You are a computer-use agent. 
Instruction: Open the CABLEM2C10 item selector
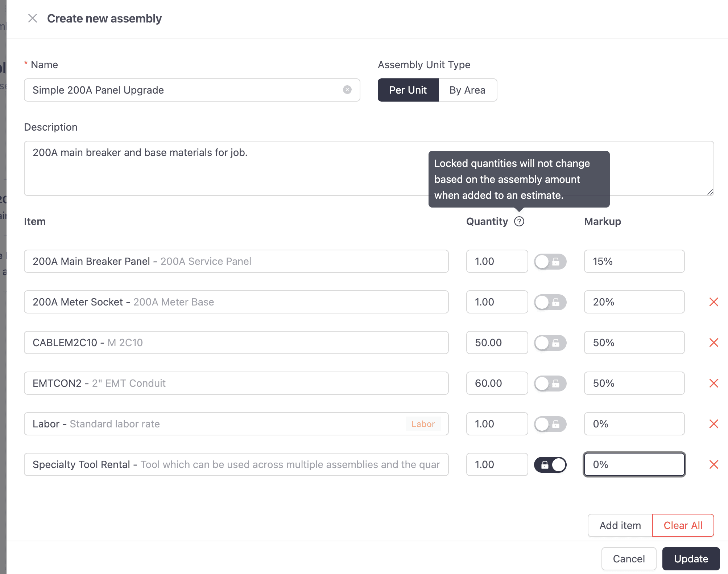236,343
